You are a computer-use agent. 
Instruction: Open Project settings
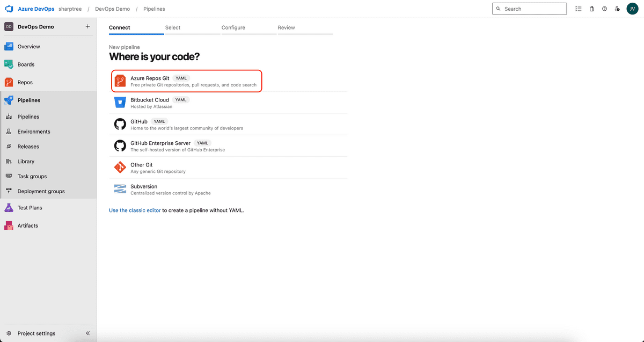pyautogui.click(x=36, y=333)
